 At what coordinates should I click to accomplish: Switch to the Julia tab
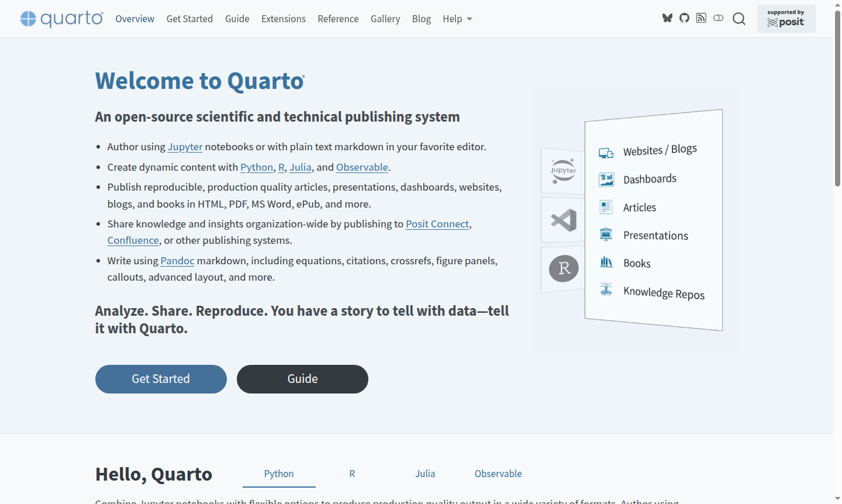click(425, 474)
